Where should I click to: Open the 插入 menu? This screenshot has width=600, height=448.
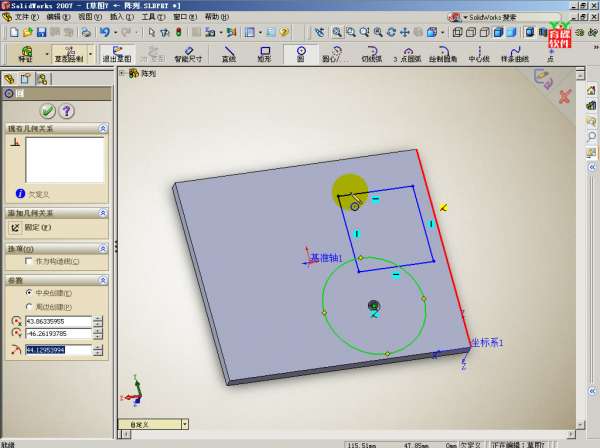point(118,17)
